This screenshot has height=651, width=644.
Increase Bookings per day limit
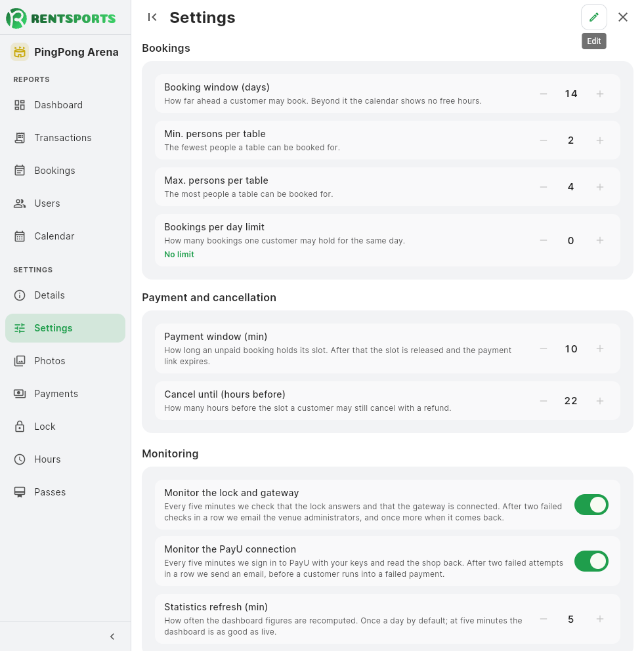[x=599, y=240]
